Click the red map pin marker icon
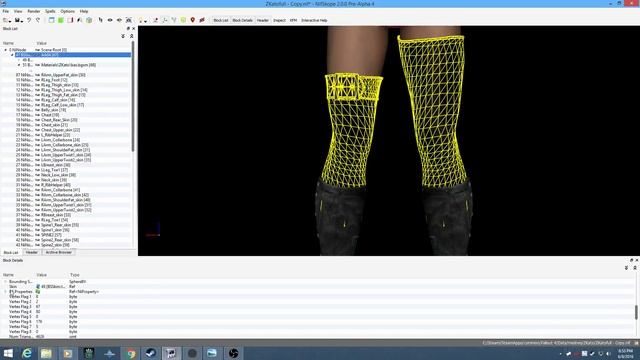 coord(193,20)
